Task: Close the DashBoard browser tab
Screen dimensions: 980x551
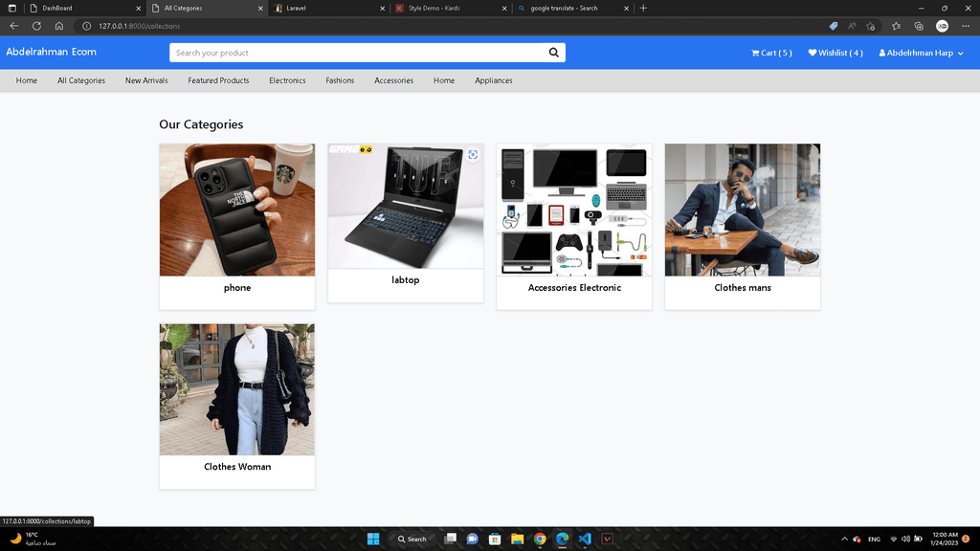Action: 139,8
